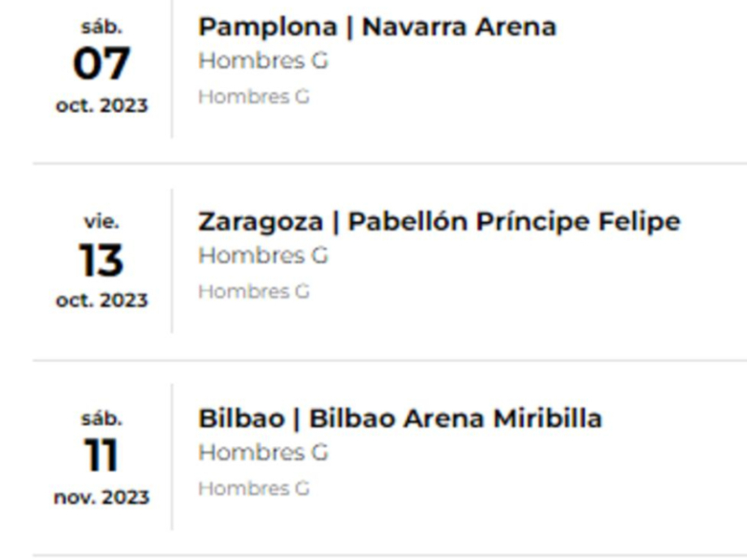Open the Pamplona | Navarra Arena event
This screenshot has height=560, width=747.
(x=376, y=27)
